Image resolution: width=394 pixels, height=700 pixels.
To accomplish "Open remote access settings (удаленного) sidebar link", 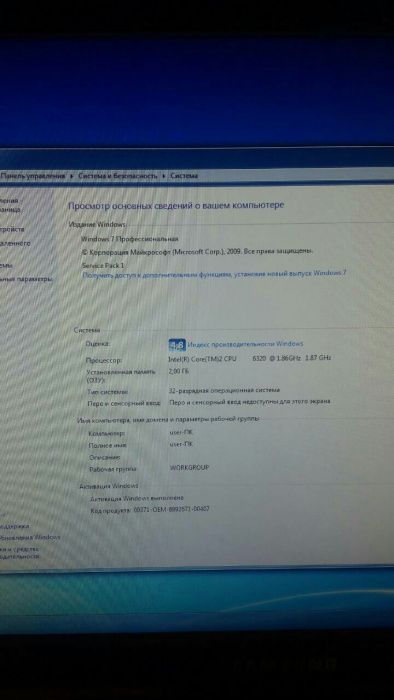I will tap(15, 243).
